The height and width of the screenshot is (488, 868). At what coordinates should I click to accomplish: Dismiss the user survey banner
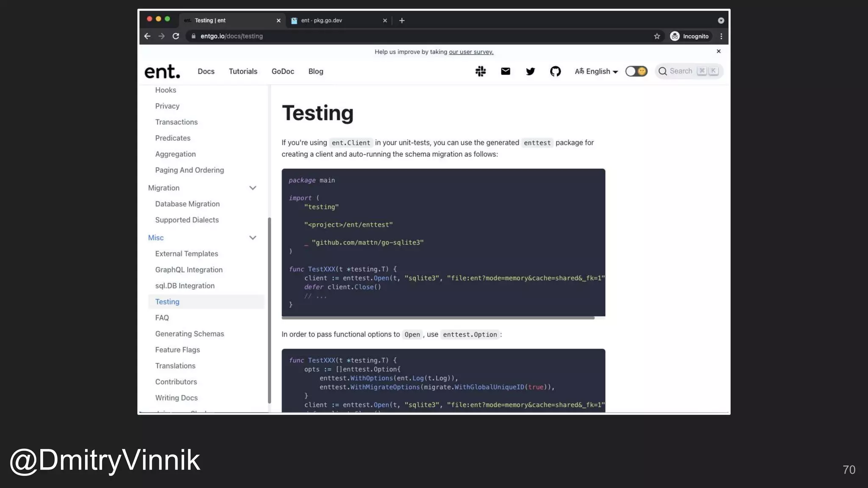pyautogui.click(x=718, y=51)
